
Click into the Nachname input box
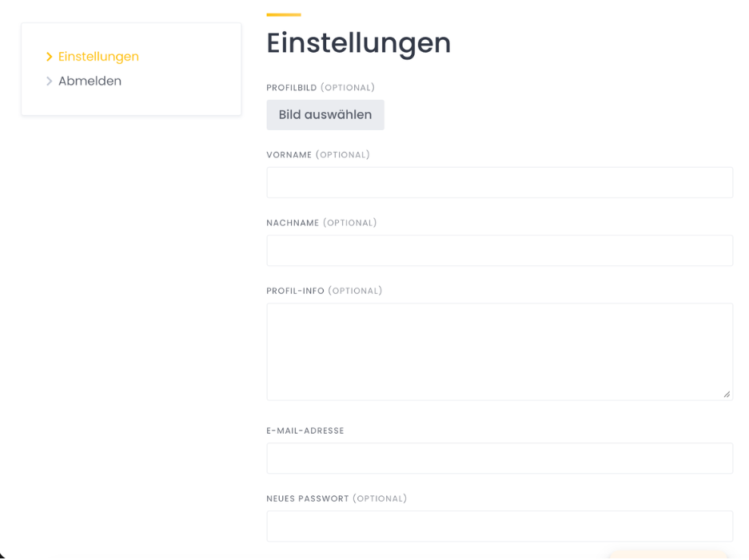tap(499, 250)
